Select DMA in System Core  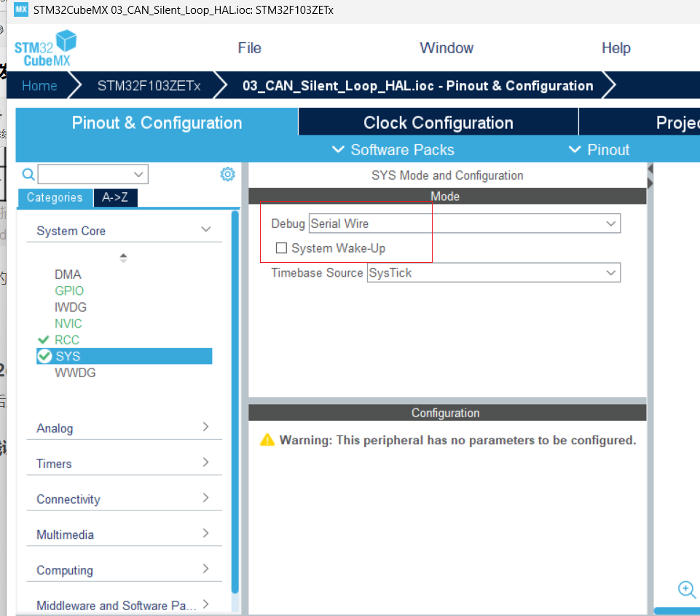pos(68,274)
